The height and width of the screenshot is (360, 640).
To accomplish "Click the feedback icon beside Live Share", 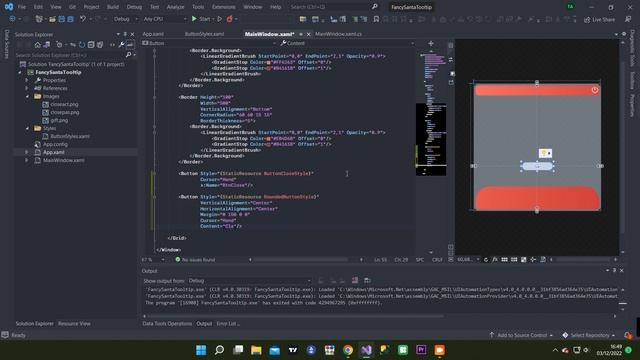I will point(628,19).
